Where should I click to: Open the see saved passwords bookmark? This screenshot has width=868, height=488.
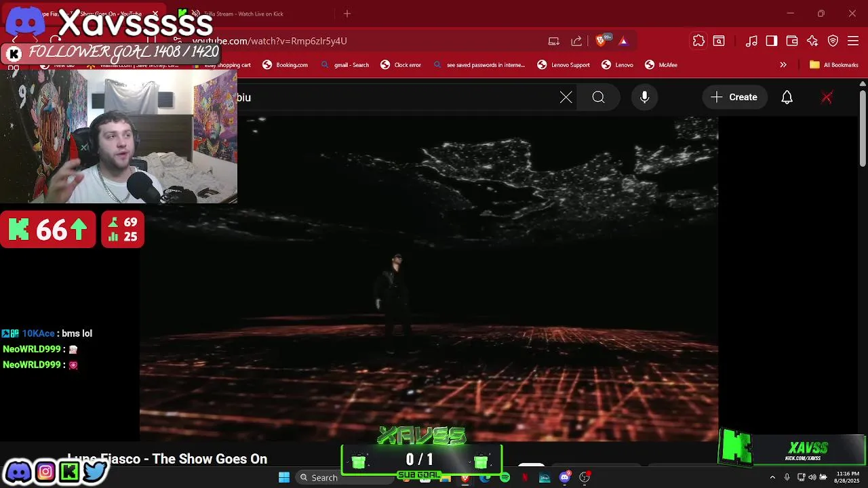pyautogui.click(x=479, y=65)
